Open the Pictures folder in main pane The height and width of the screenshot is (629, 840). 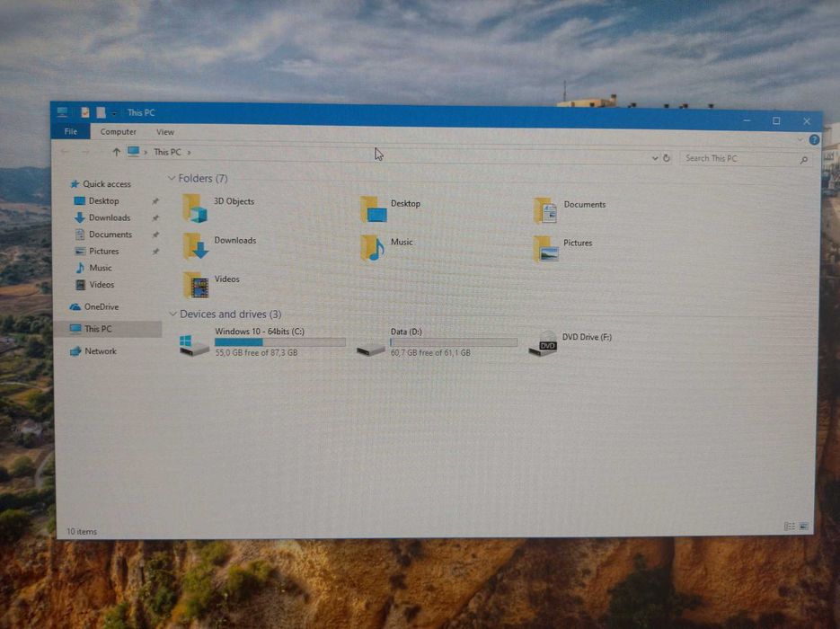[563, 249]
